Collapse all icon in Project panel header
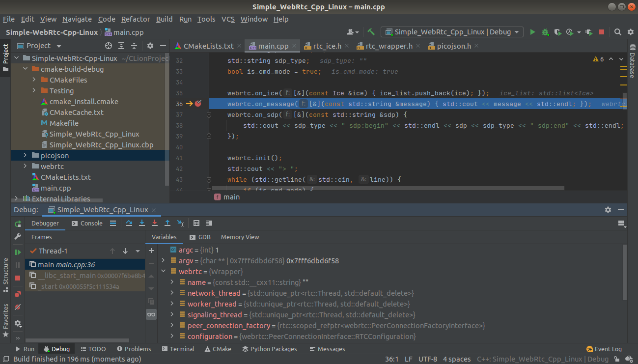The width and height of the screenshot is (638, 364). pos(135,46)
